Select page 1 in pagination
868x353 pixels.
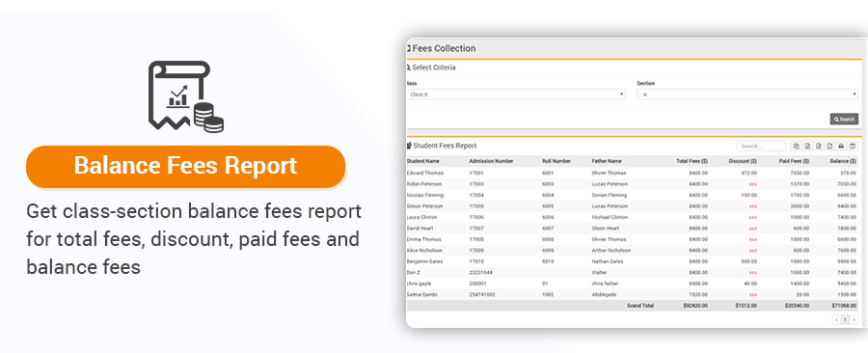pyautogui.click(x=845, y=320)
